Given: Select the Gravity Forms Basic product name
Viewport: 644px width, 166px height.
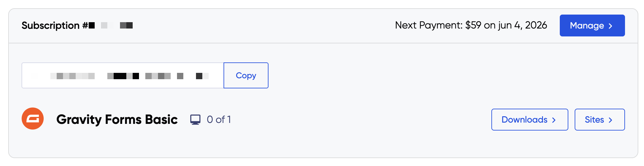Looking at the screenshot, I should click(117, 119).
